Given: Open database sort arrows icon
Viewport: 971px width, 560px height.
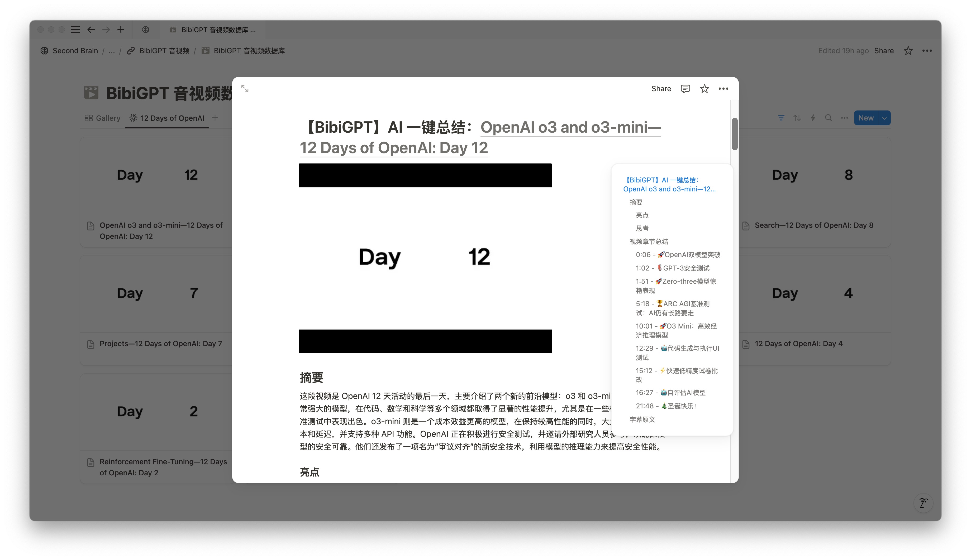Looking at the screenshot, I should click(x=797, y=118).
